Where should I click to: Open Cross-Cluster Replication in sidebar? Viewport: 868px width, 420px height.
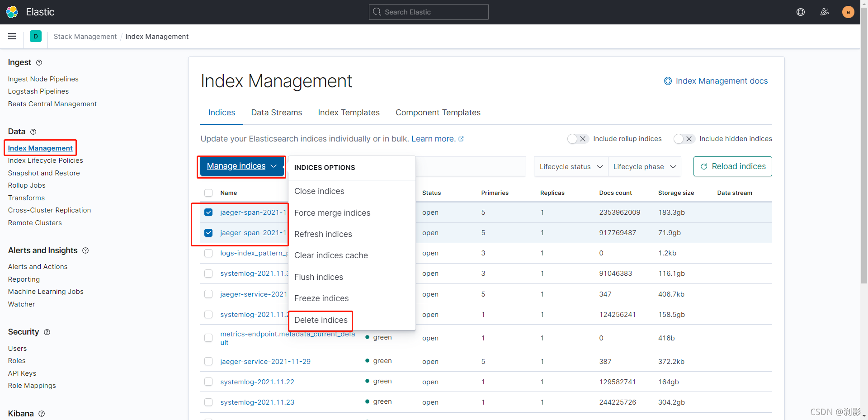(x=49, y=210)
